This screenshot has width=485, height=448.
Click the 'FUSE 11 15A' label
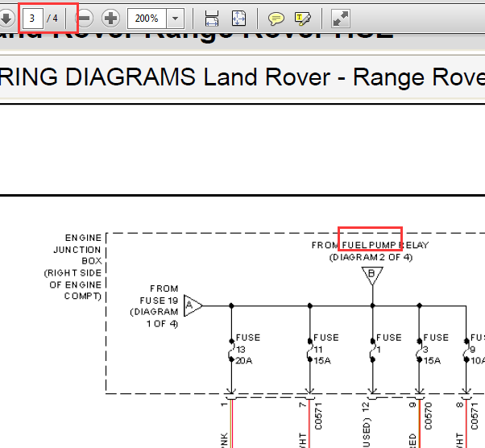326,349
